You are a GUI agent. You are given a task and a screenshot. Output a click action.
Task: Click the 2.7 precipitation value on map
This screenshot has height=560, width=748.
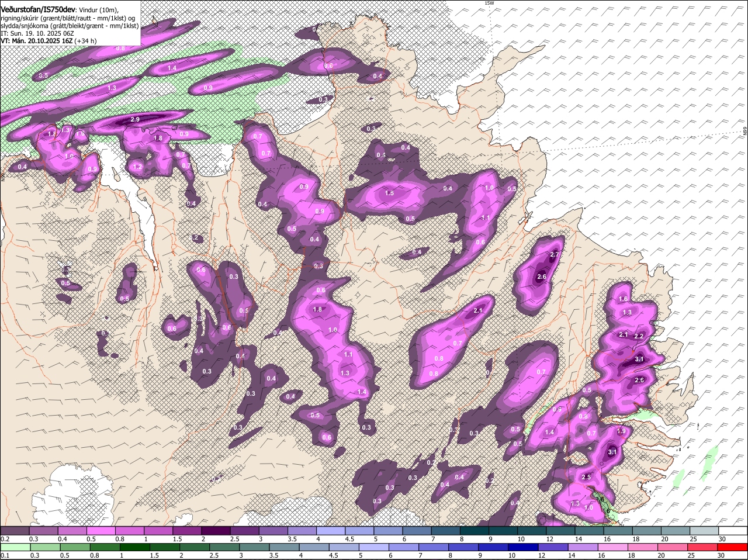coord(555,255)
